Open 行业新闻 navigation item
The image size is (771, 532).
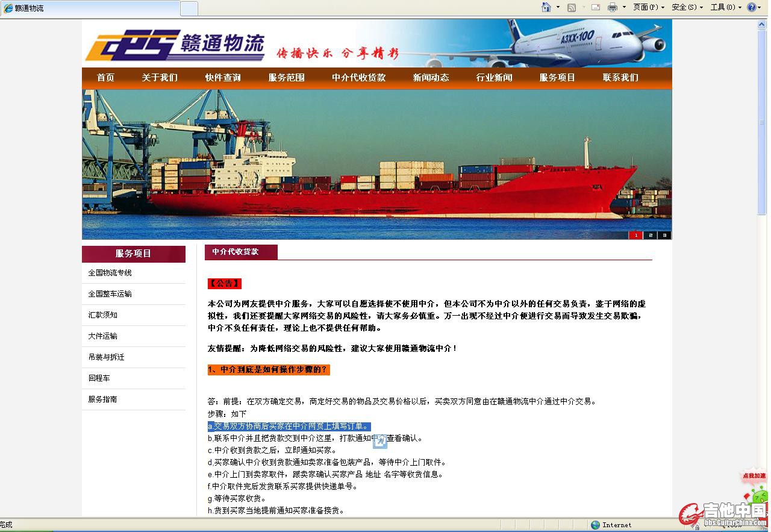click(x=494, y=78)
